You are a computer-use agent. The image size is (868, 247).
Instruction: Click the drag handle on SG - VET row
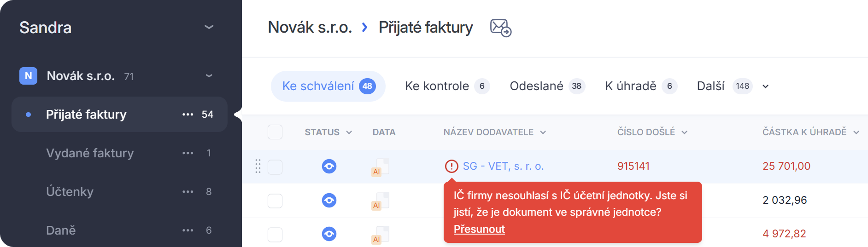click(258, 166)
